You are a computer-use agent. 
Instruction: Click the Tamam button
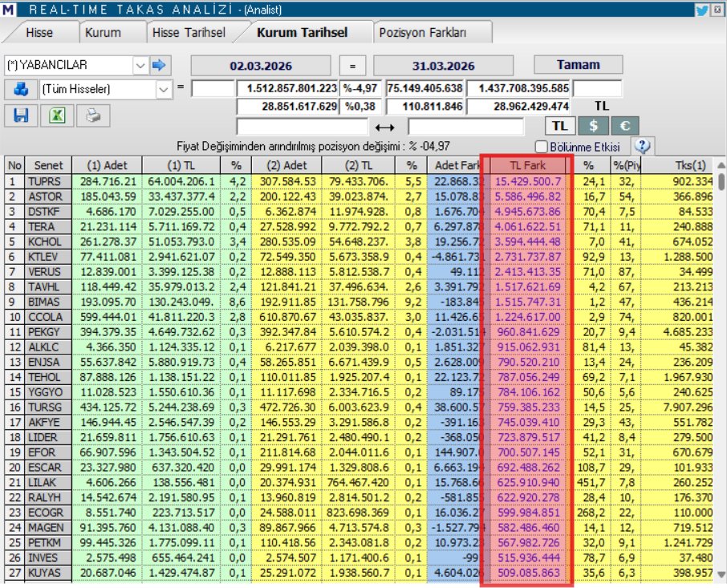[579, 64]
